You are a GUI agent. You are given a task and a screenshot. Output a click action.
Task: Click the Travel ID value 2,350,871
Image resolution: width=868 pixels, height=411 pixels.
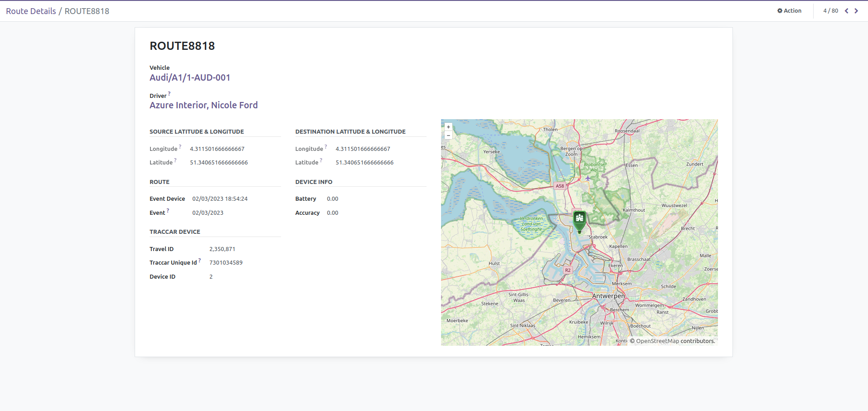click(x=222, y=249)
